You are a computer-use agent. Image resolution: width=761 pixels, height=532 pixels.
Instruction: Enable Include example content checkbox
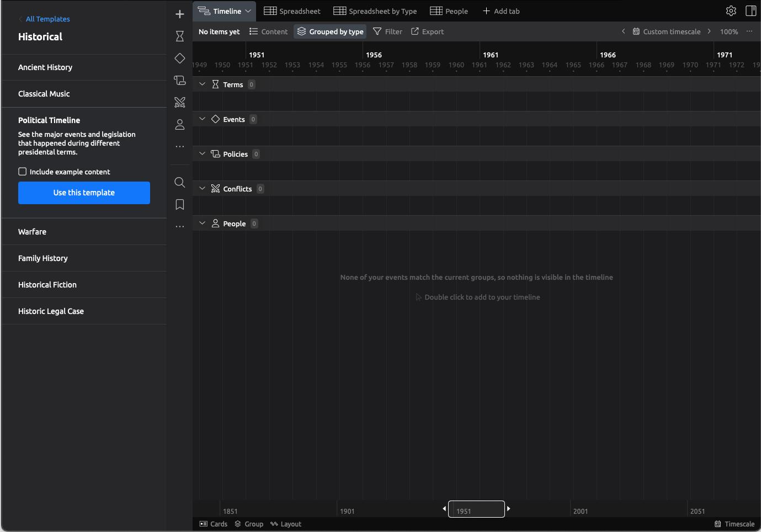click(x=23, y=172)
